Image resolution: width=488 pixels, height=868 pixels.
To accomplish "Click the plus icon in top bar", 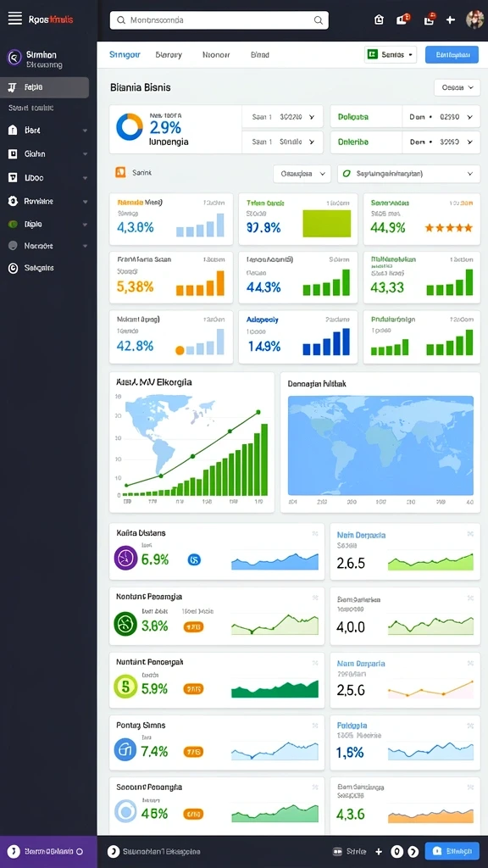I will pos(451,20).
